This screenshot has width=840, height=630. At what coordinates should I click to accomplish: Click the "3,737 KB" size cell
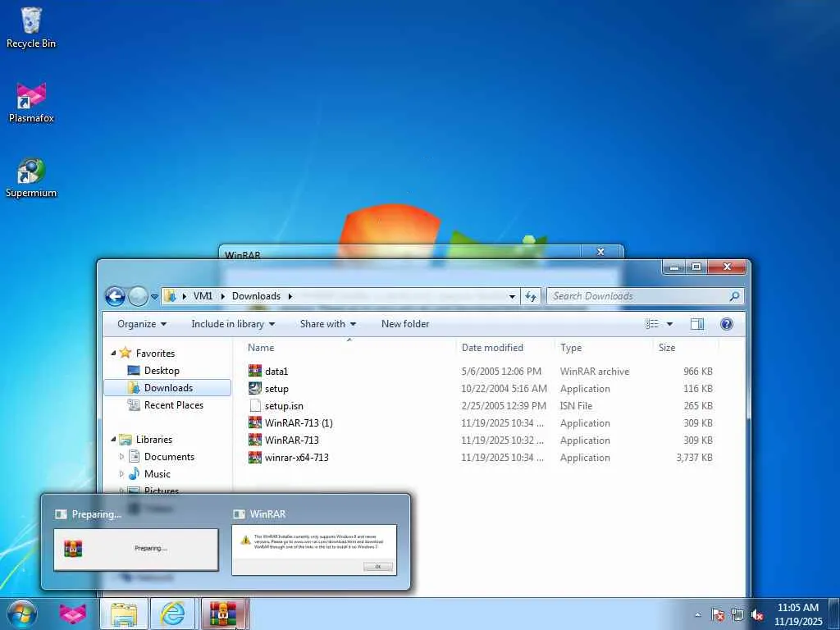(694, 458)
